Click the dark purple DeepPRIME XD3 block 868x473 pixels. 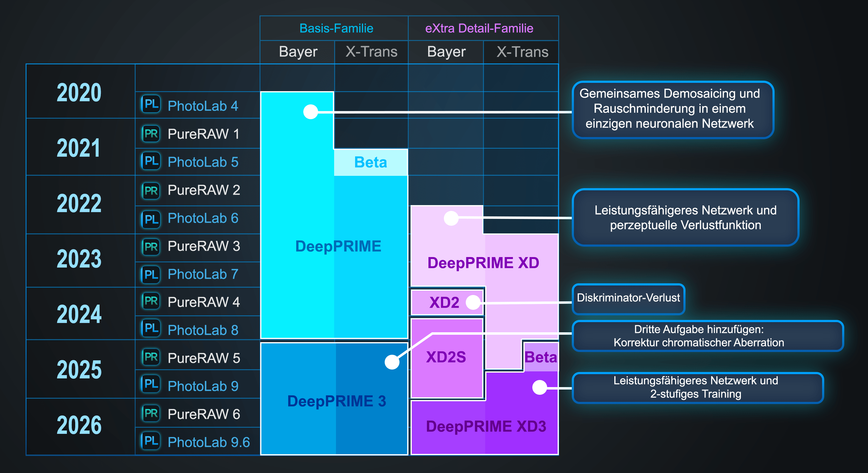(485, 426)
